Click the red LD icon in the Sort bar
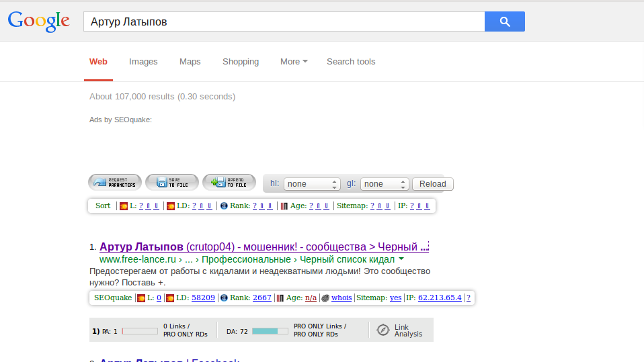Screen dimensions: 644x362 point(171,206)
